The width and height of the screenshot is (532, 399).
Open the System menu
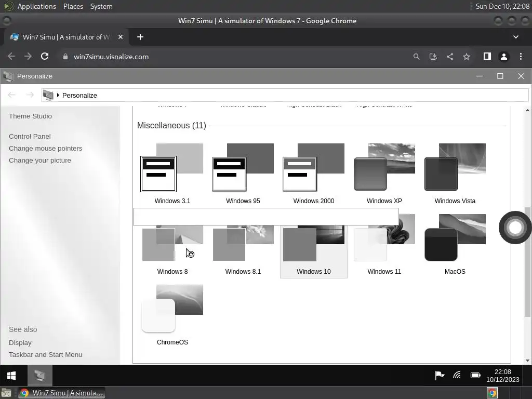(x=101, y=6)
